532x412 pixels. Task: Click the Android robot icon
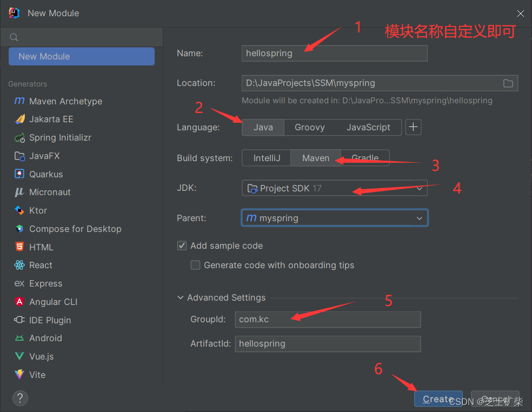coord(19,338)
